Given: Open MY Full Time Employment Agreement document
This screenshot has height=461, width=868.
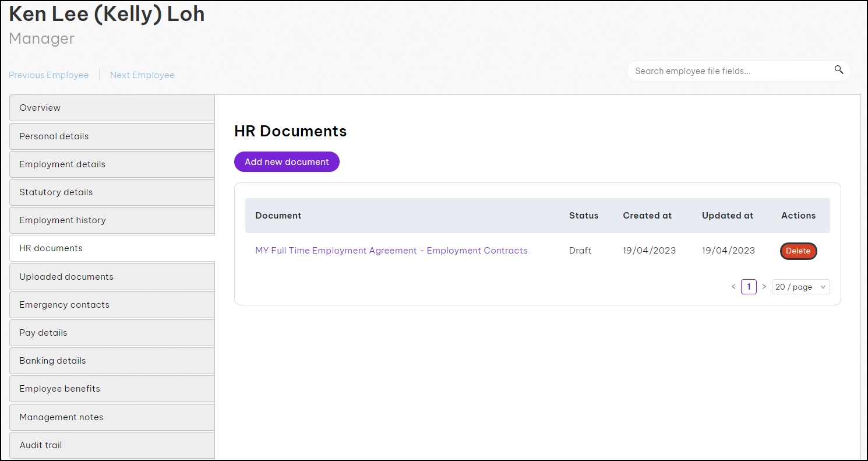Looking at the screenshot, I should (x=391, y=251).
